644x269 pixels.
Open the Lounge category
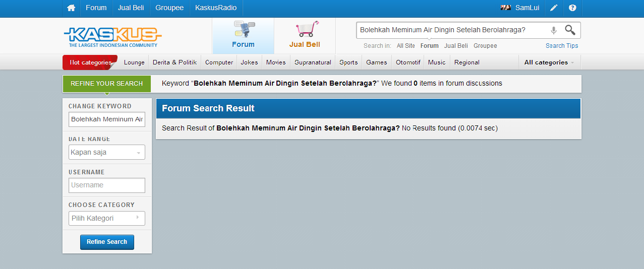tap(134, 62)
